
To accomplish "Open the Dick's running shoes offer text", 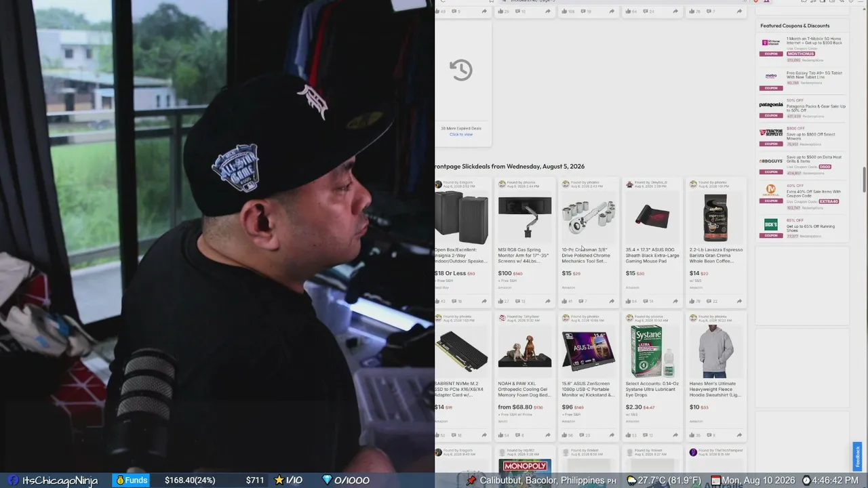I will (x=810, y=228).
